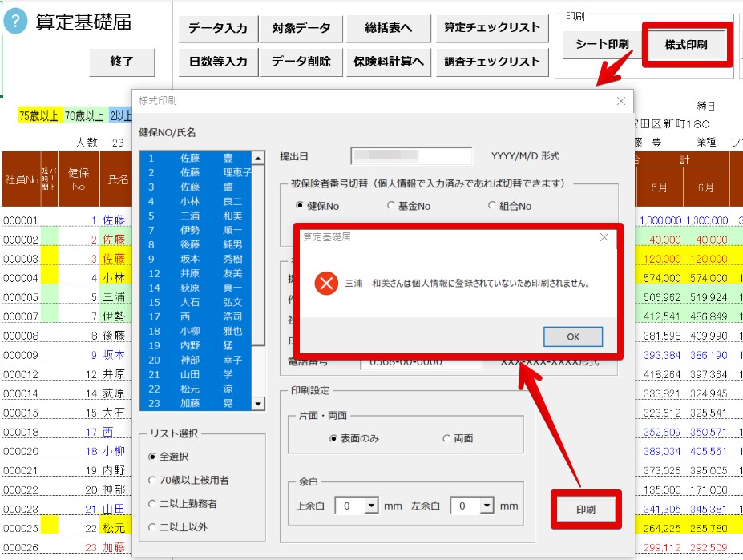Close the 算定基礎届 error message box

[604, 237]
